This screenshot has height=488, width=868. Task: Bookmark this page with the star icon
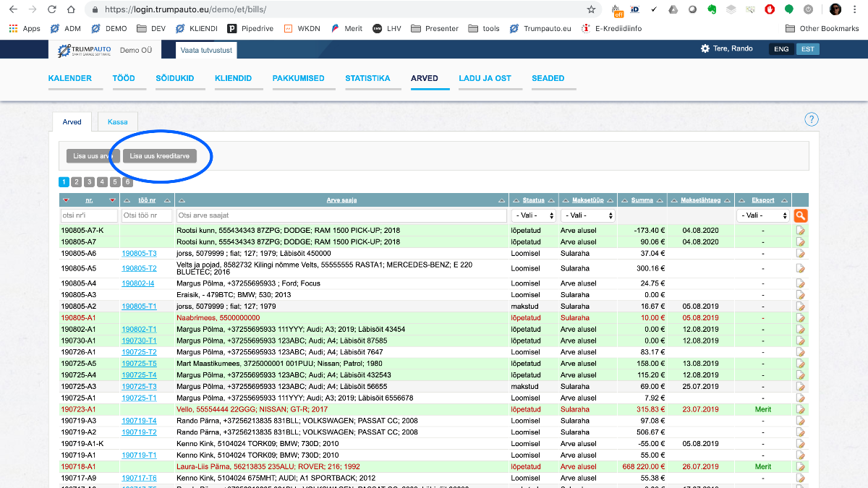pos(591,9)
